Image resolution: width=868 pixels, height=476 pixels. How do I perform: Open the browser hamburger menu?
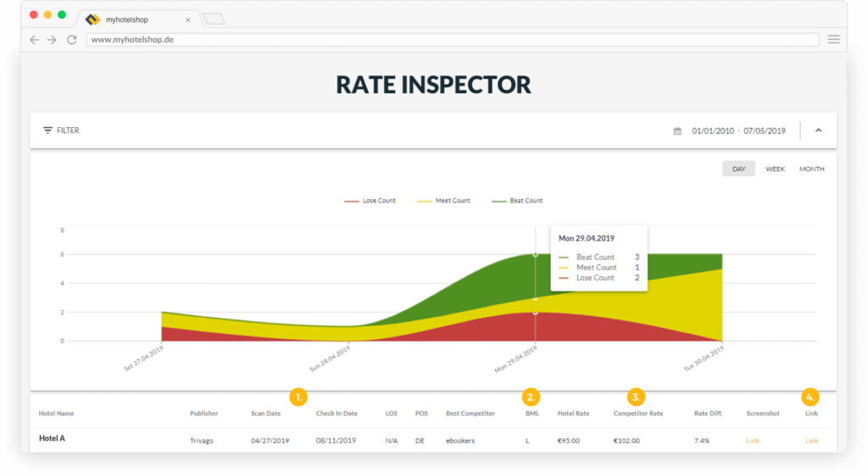[x=833, y=39]
